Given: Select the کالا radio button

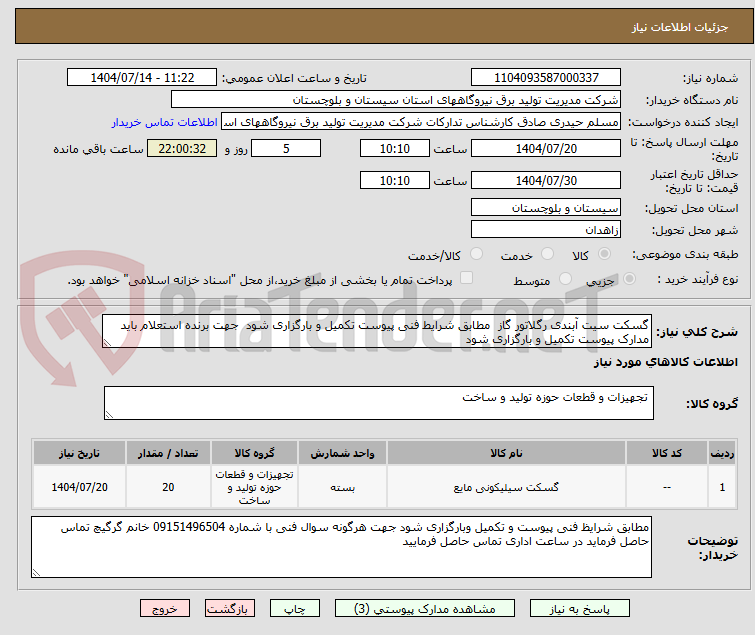Looking at the screenshot, I should (604, 254).
